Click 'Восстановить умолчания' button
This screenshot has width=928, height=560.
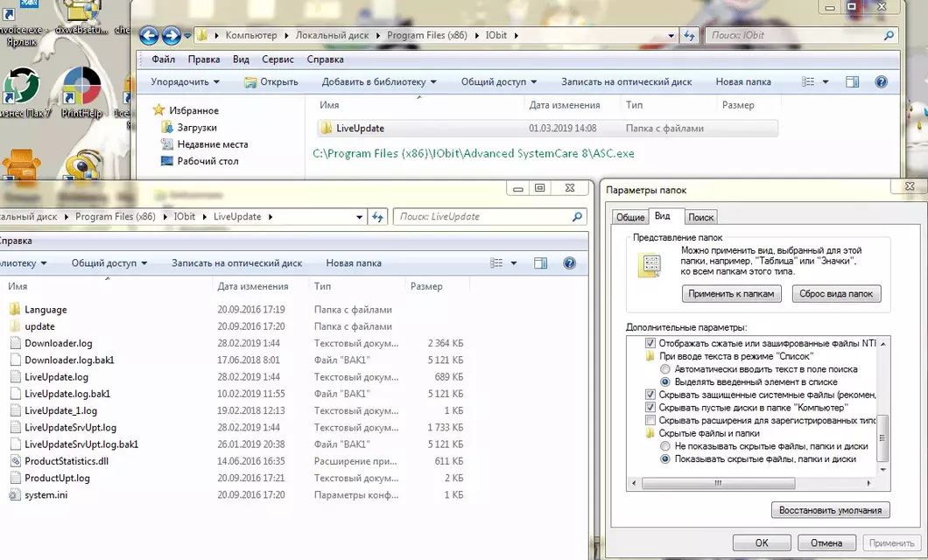[x=830, y=510]
